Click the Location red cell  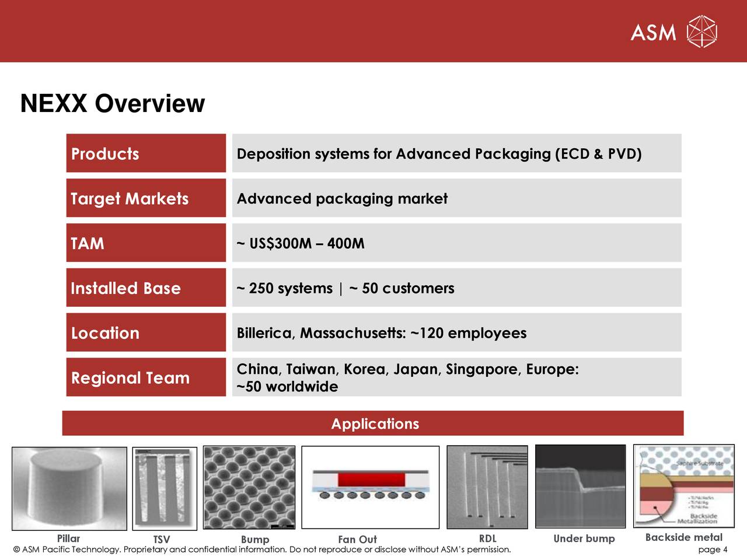[145, 332]
